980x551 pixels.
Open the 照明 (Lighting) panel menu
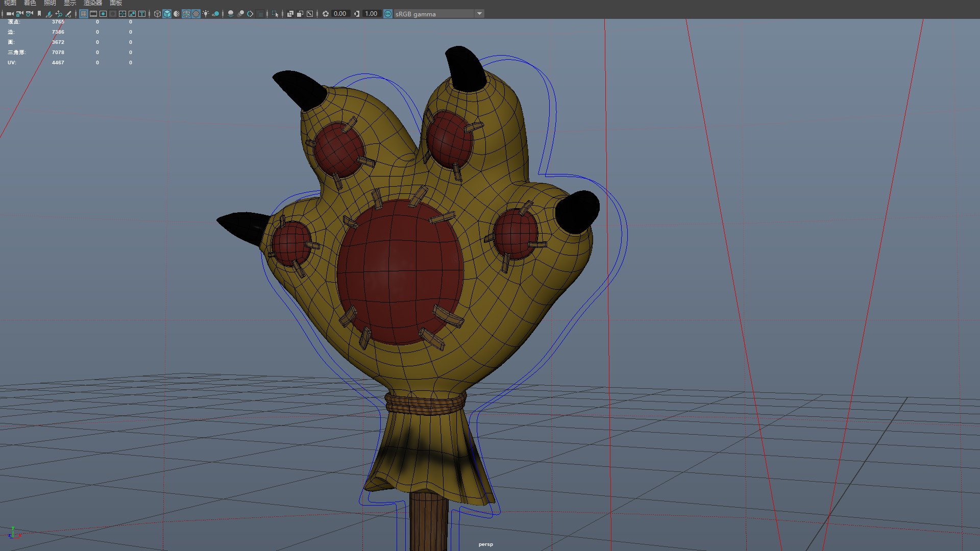point(50,3)
